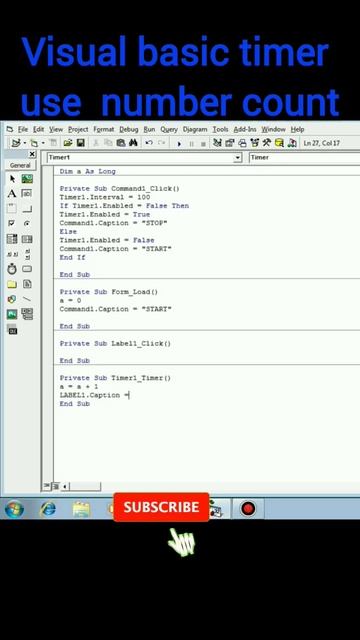The height and width of the screenshot is (640, 360).
Task: Open Internet Explorer from taskbar
Action: coord(48,509)
